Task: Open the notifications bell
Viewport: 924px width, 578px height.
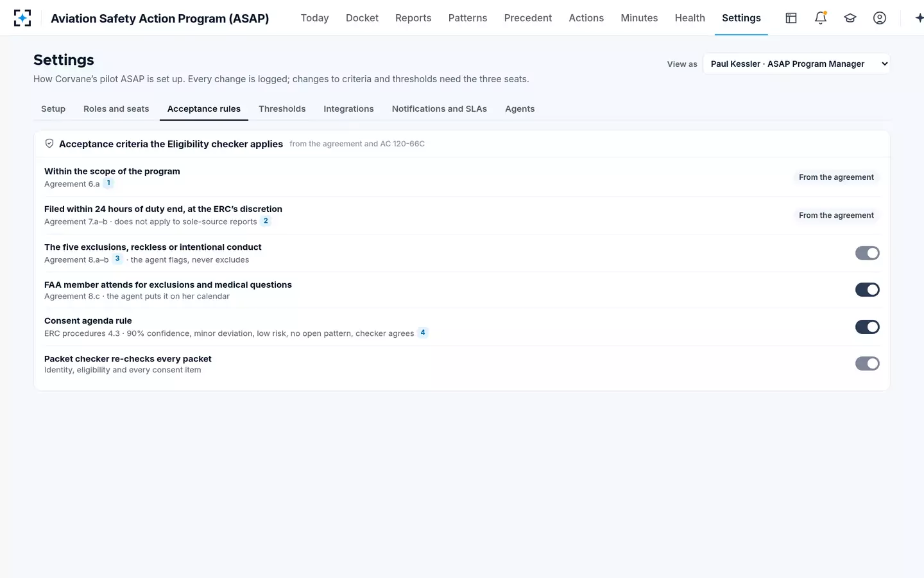Action: click(821, 18)
